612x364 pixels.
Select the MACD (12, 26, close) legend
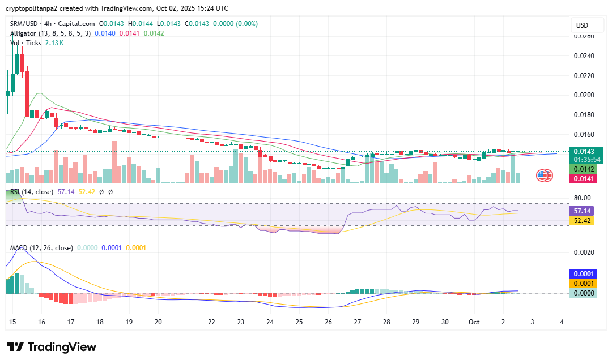click(41, 248)
